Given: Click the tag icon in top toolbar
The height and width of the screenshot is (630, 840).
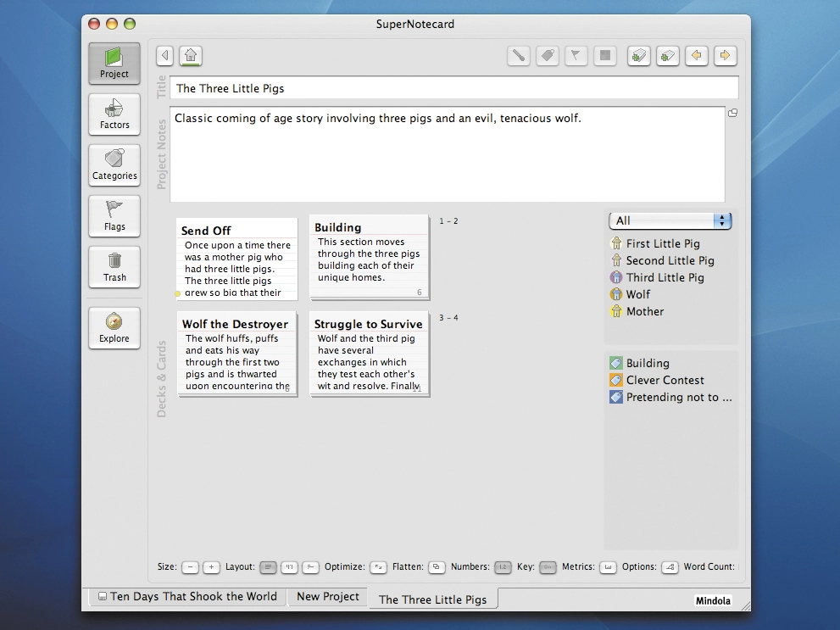Looking at the screenshot, I should pos(547,56).
